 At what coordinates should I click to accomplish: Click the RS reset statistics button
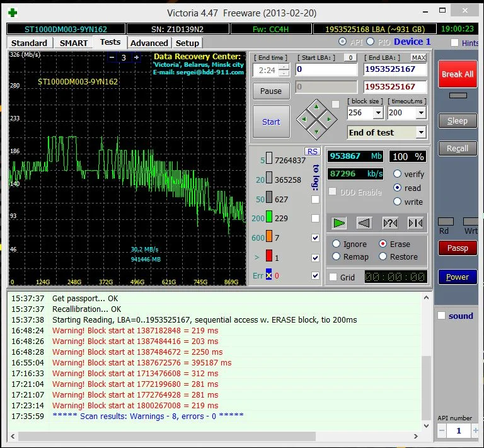312,151
